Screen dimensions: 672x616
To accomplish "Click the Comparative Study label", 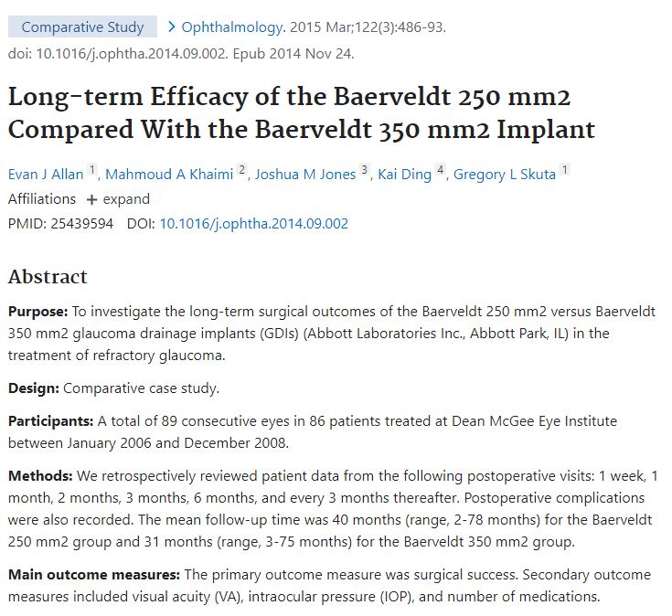I will tap(82, 27).
